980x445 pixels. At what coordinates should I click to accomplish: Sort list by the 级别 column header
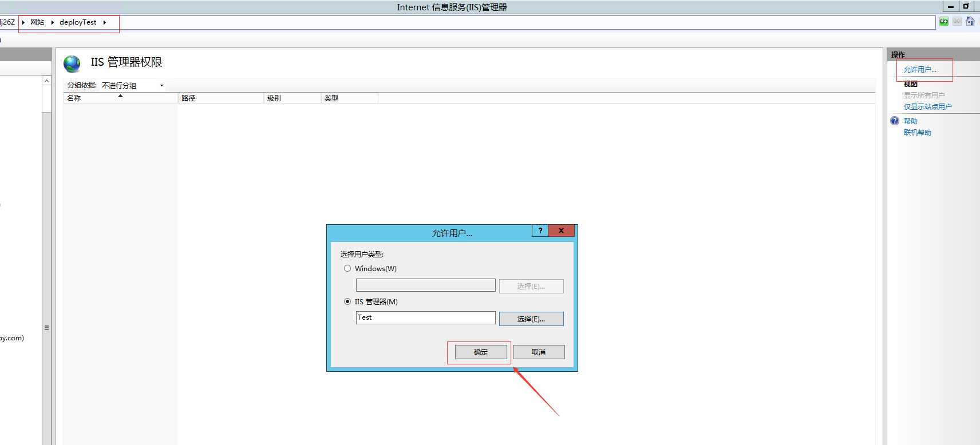(x=292, y=98)
